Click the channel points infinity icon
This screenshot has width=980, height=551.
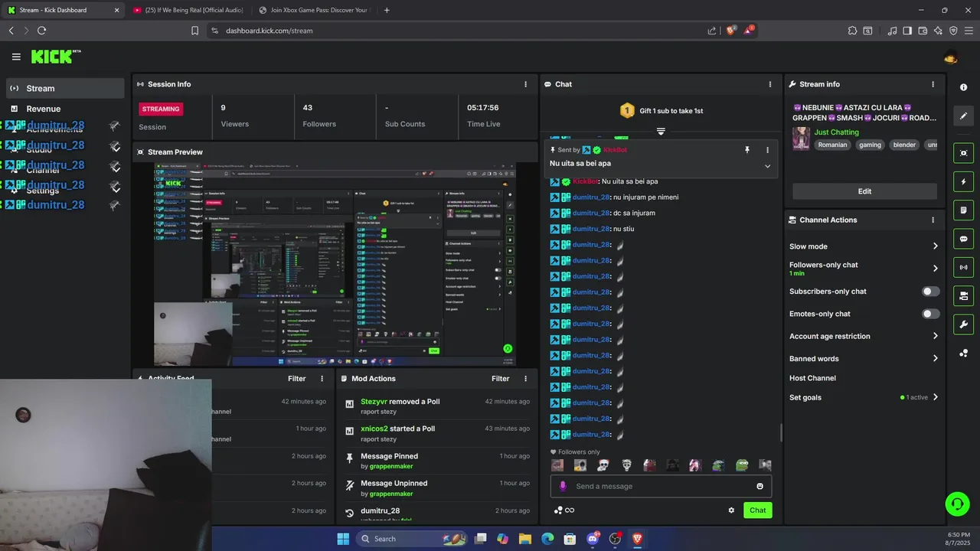pyautogui.click(x=564, y=510)
